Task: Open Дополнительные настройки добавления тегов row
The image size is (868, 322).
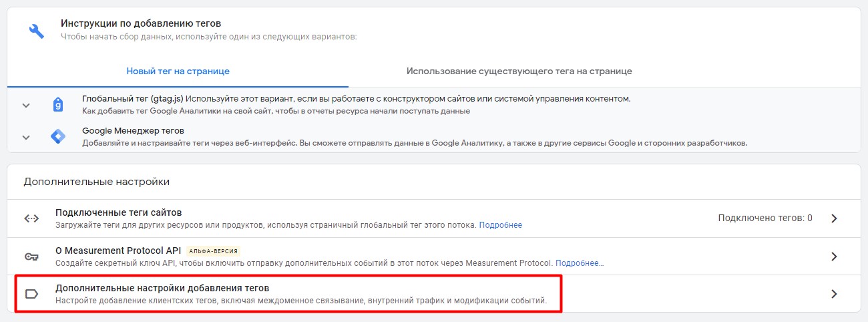Action: 434,294
